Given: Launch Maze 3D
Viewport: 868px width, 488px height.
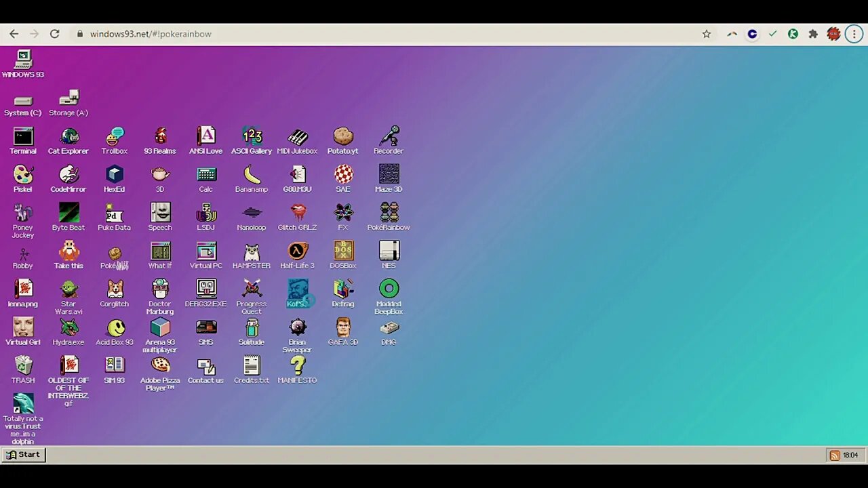Looking at the screenshot, I should [389, 179].
